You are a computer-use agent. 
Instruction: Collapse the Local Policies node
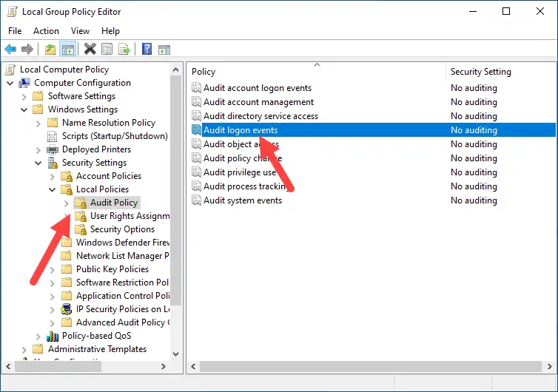53,189
